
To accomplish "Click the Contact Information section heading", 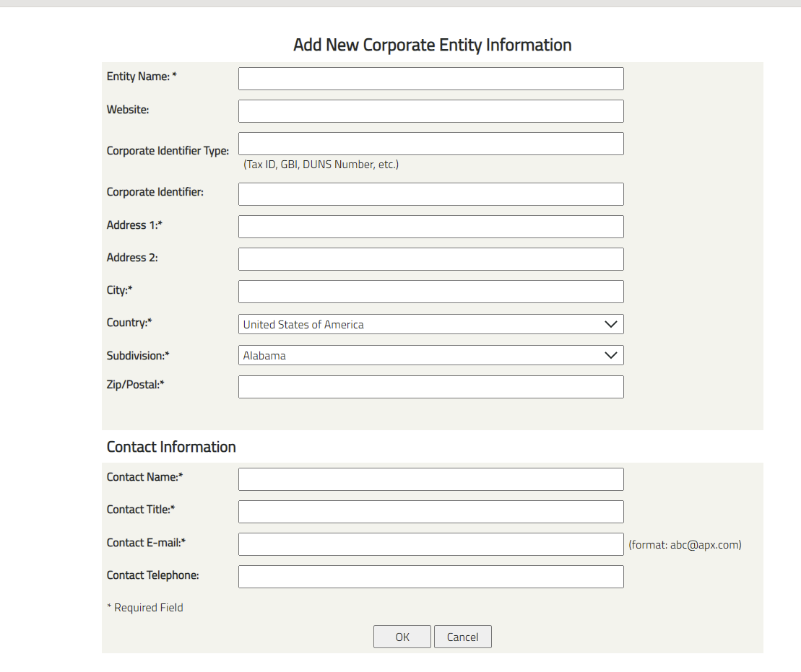I will (x=171, y=447).
